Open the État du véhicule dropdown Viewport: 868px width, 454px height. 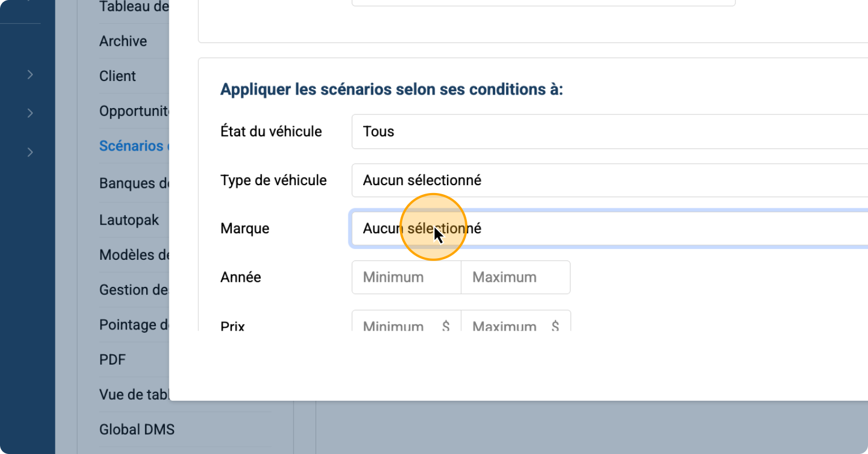(x=609, y=132)
